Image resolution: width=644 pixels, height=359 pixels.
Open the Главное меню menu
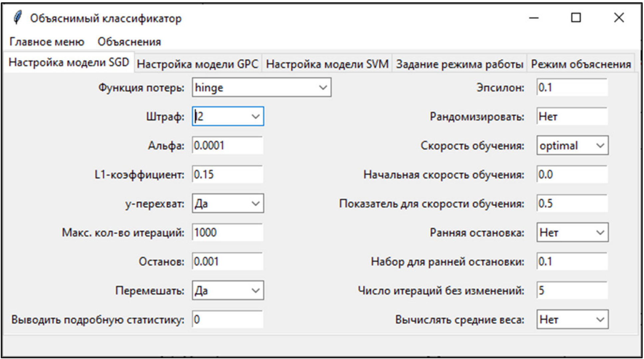coord(47,42)
